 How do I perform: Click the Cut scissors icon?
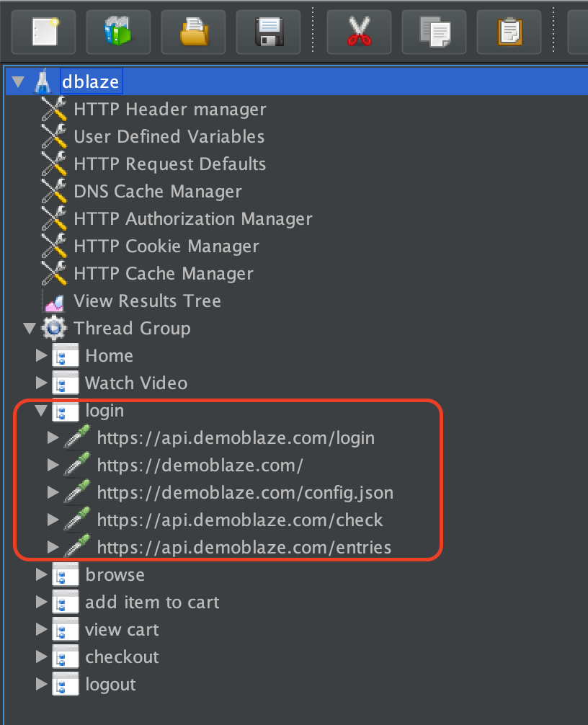click(359, 32)
